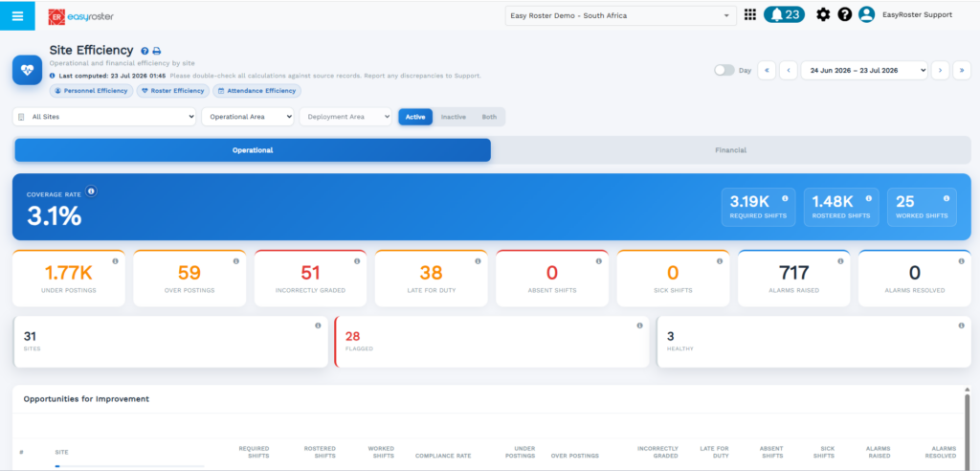The width and height of the screenshot is (980, 471).
Task: Click the Site Efficiency heart-pulse icon
Action: click(28, 70)
